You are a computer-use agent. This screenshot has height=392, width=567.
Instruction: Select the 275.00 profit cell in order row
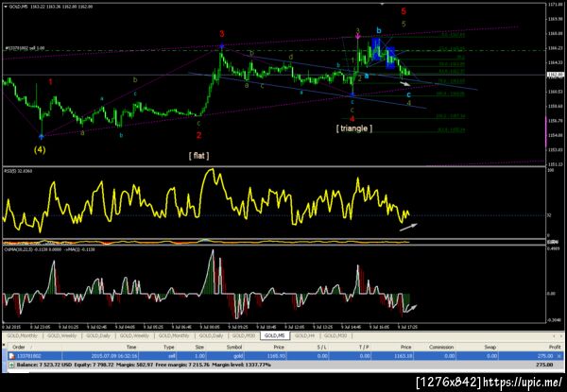pos(545,356)
